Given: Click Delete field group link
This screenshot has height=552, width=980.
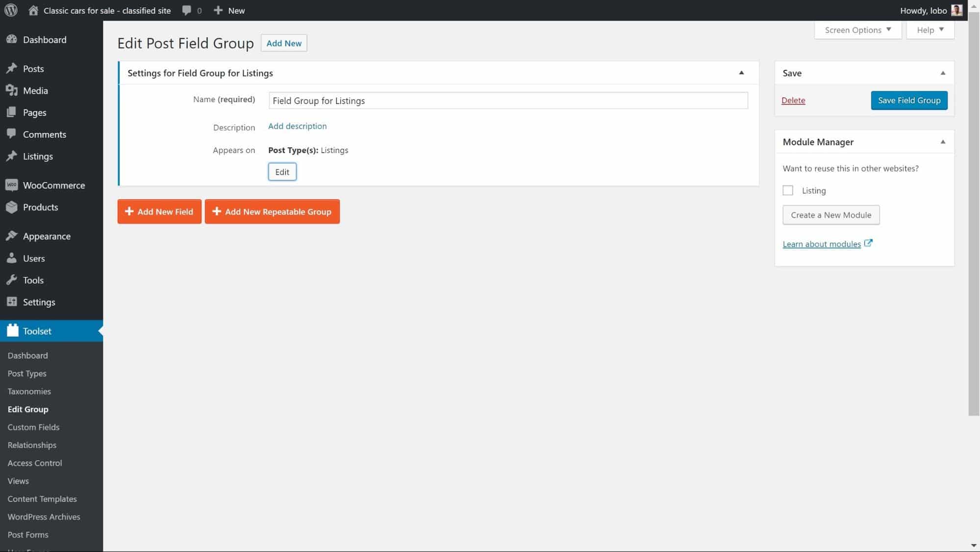Looking at the screenshot, I should click(794, 100).
